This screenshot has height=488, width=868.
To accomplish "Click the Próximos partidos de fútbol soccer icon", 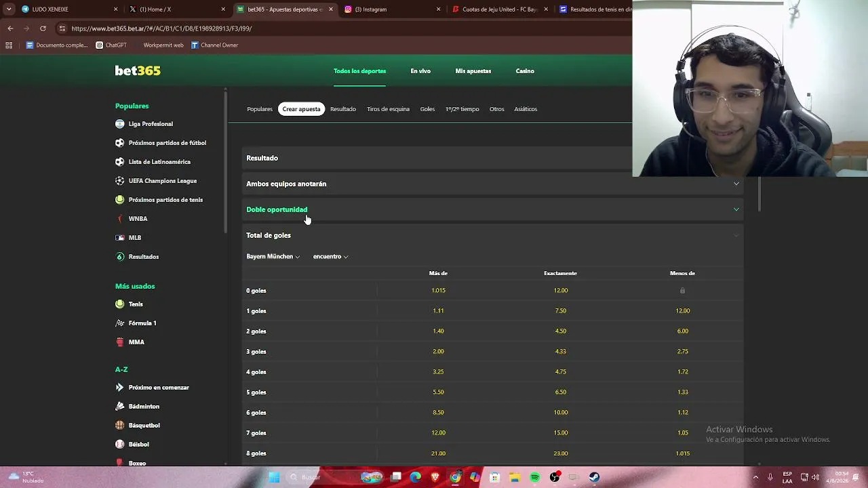I will [120, 143].
